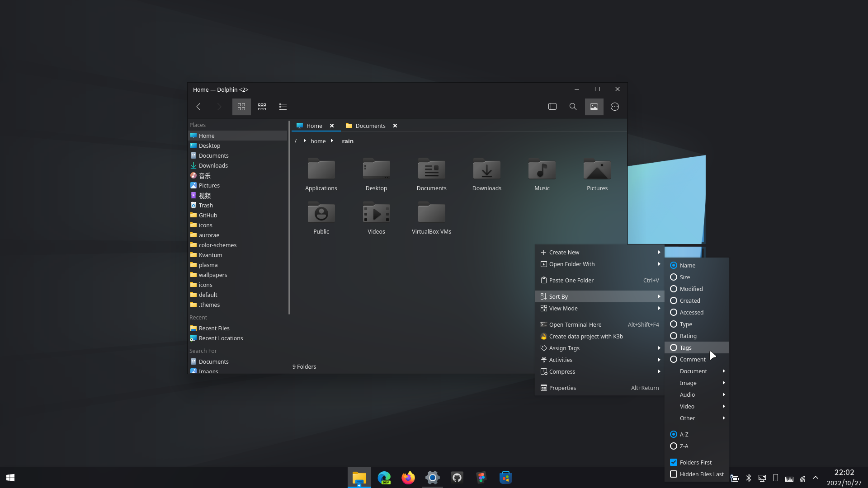Open the Public folder
Viewport: 868px width, 488px height.
(321, 218)
